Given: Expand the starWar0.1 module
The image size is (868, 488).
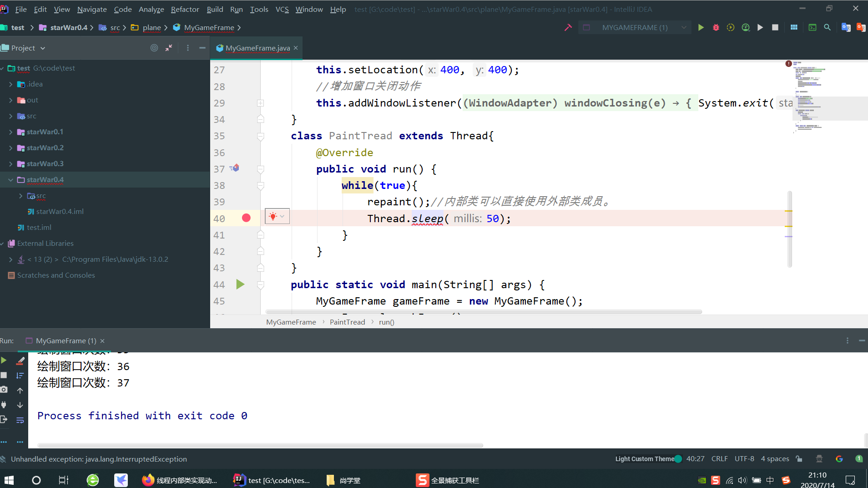Looking at the screenshot, I should click(10, 132).
